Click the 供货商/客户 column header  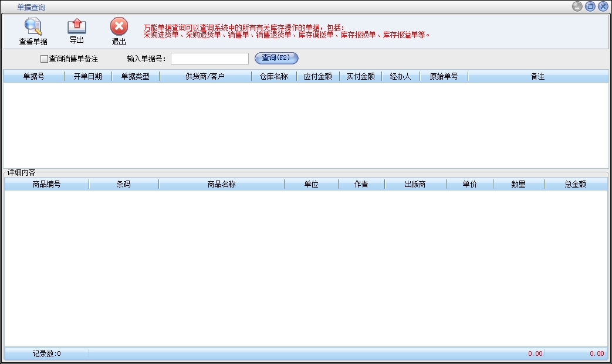[x=205, y=77]
